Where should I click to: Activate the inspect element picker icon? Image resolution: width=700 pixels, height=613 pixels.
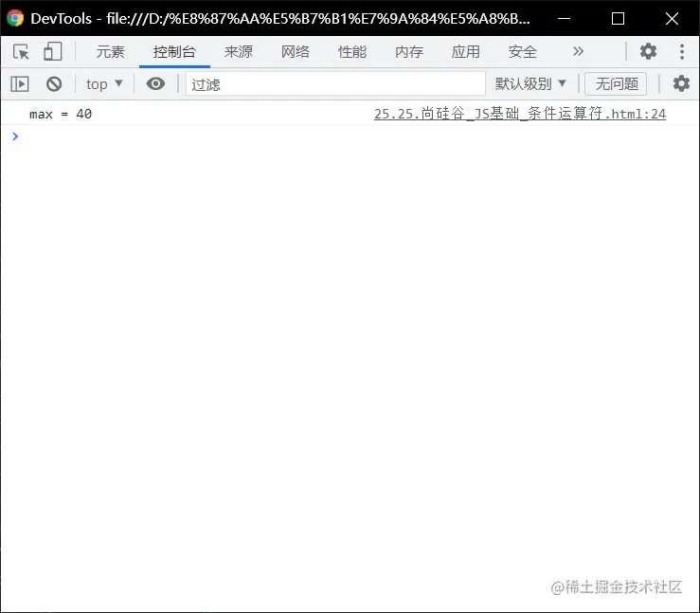[21, 52]
